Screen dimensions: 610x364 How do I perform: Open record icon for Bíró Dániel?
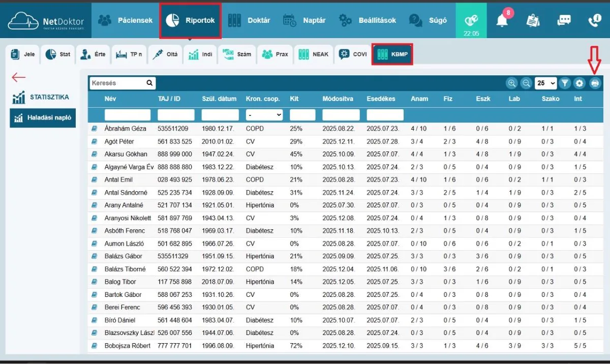94,320
